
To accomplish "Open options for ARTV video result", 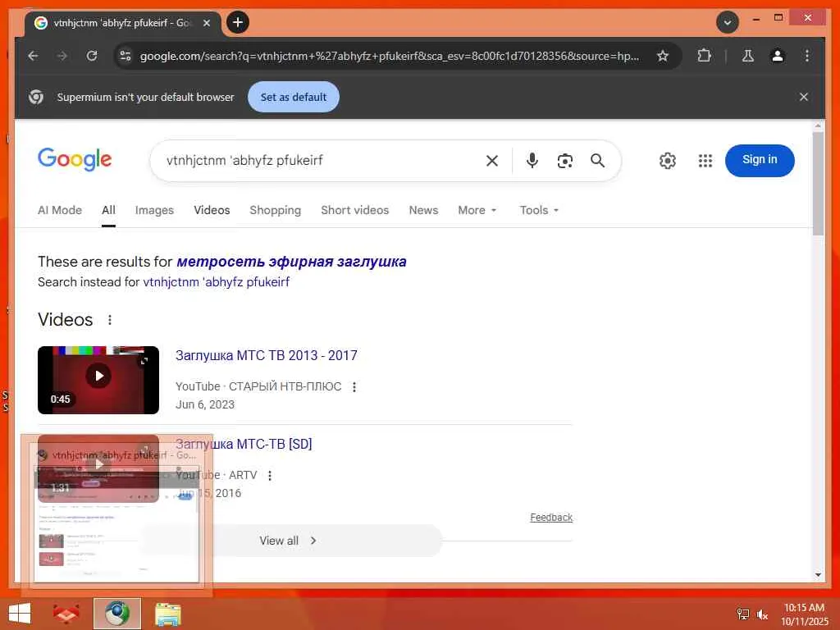I will coord(269,476).
